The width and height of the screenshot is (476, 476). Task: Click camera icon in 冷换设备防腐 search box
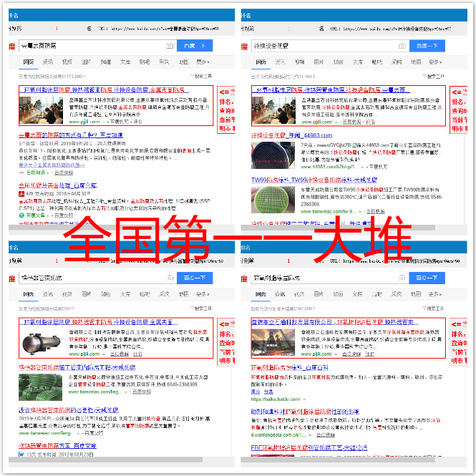pos(402,46)
